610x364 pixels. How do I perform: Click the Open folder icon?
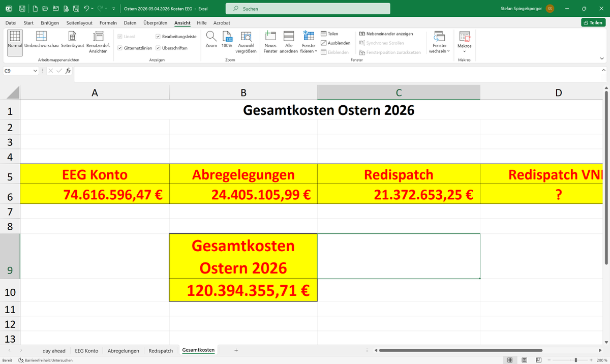(x=45, y=9)
